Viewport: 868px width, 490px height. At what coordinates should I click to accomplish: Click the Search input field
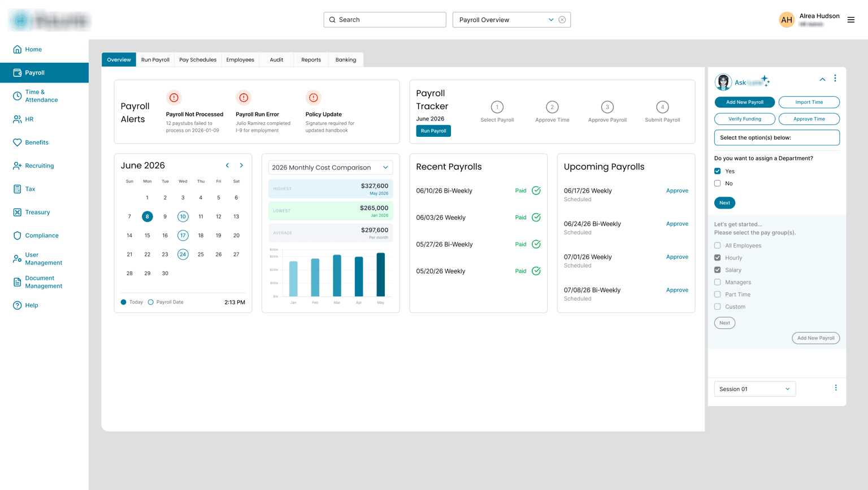(x=385, y=20)
